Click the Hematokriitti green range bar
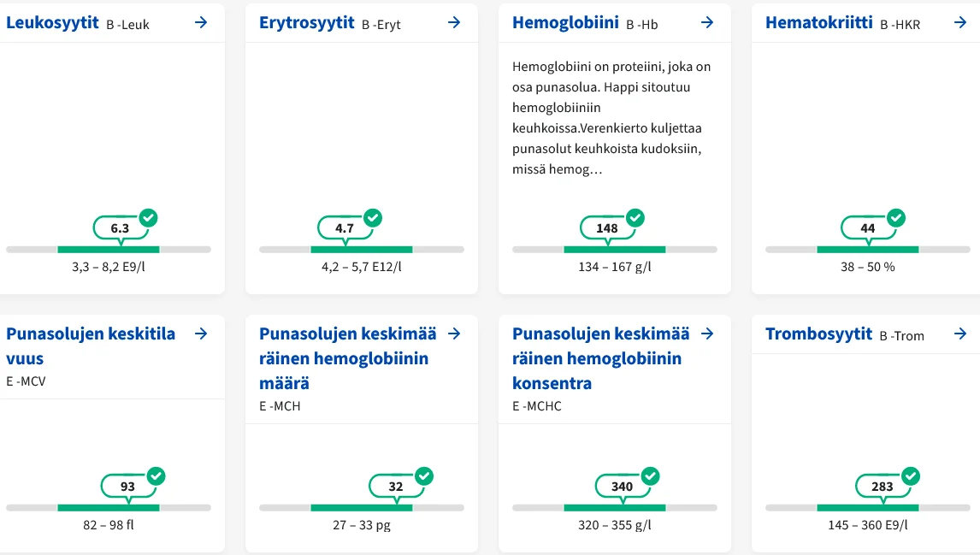980x555 pixels. [x=867, y=250]
